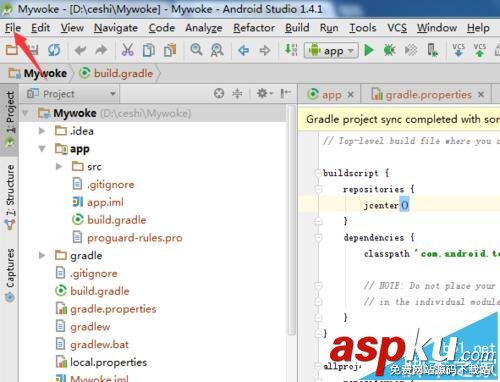Open the Navigate menu

116,28
